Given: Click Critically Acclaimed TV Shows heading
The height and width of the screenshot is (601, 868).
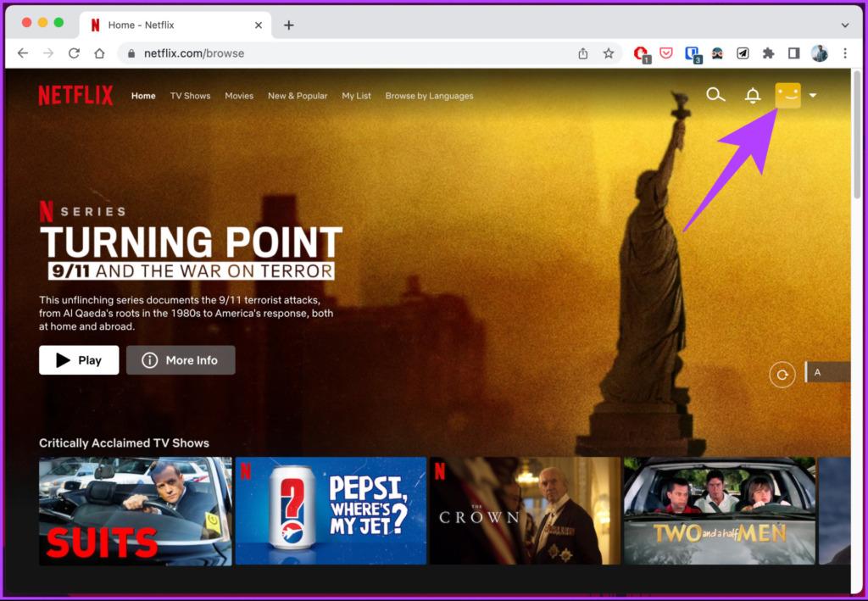Looking at the screenshot, I should [124, 442].
